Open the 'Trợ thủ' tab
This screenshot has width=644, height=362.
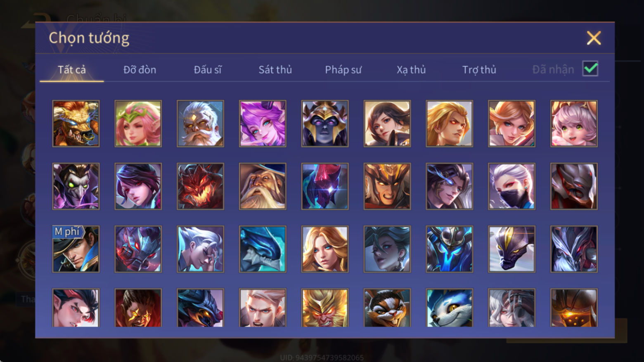click(479, 70)
